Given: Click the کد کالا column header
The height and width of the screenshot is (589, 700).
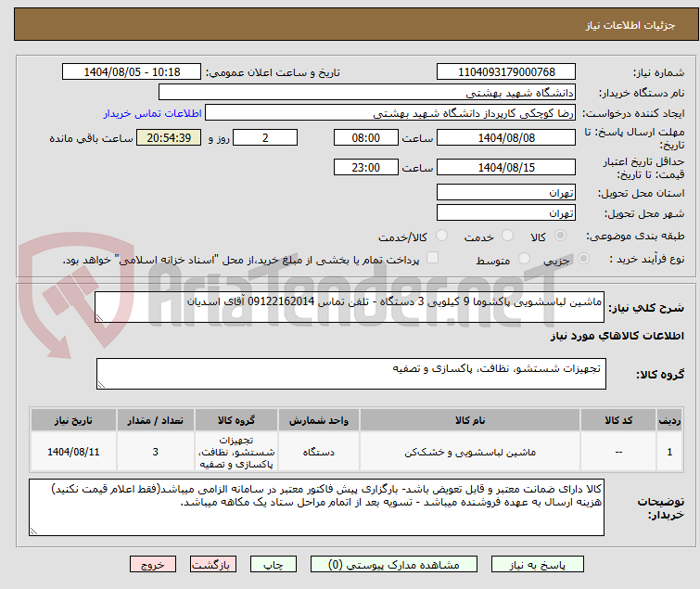Looking at the screenshot, I should coord(618,420).
